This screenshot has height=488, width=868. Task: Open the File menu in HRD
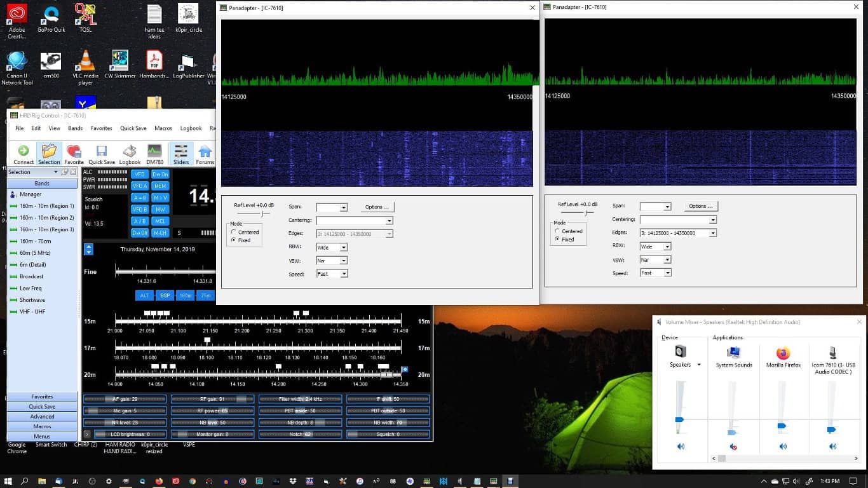point(20,128)
